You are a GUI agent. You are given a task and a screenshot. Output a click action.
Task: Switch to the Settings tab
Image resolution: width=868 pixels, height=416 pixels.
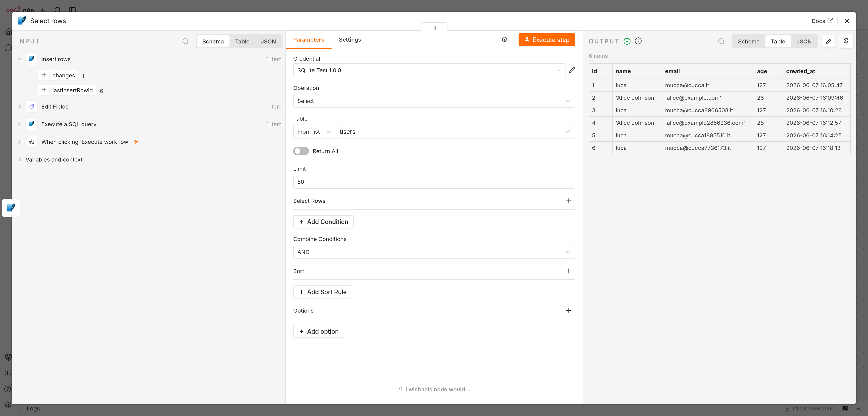pos(350,40)
